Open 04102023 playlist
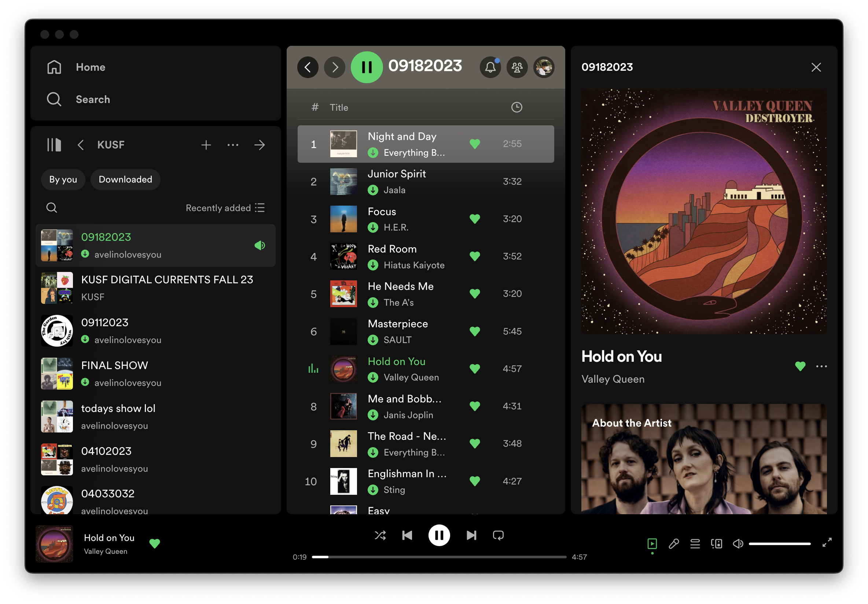868x604 pixels. (x=155, y=459)
